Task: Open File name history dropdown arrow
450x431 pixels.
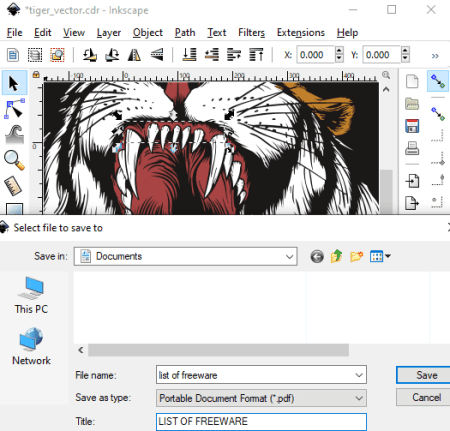Action: [359, 375]
